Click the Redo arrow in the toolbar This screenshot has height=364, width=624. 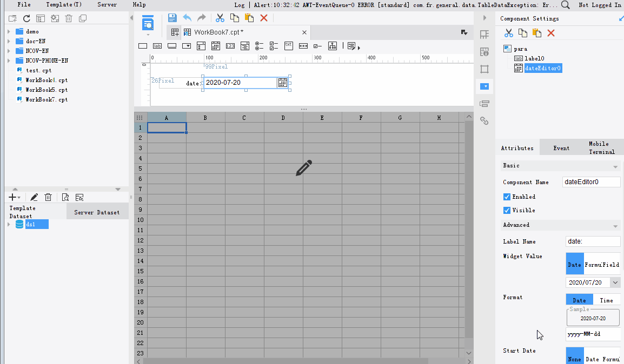201,18
